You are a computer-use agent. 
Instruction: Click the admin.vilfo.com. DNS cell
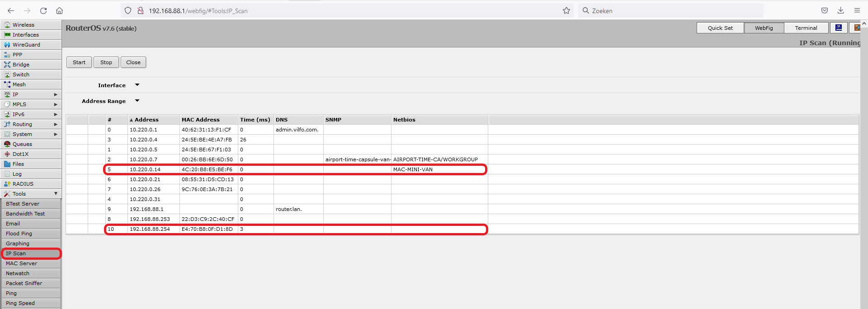(298, 130)
